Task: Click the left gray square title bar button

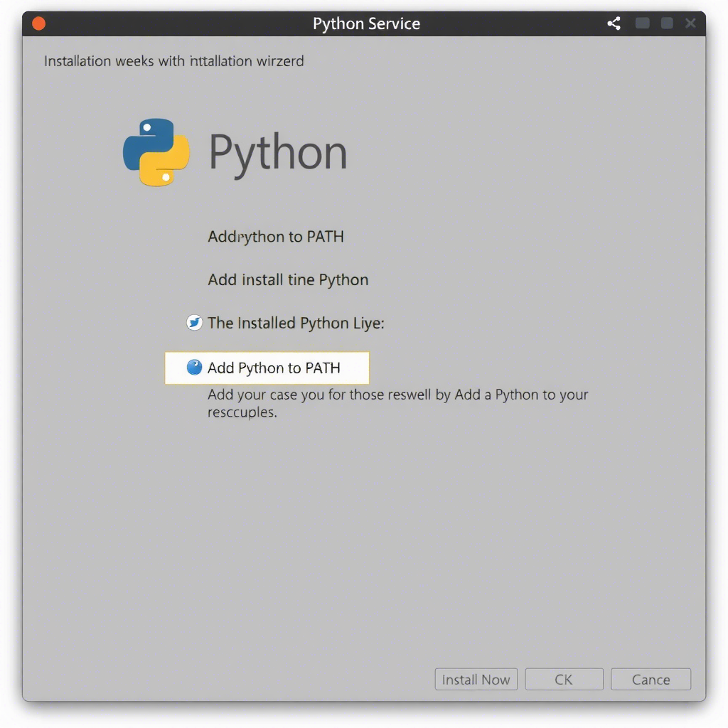Action: [x=642, y=23]
